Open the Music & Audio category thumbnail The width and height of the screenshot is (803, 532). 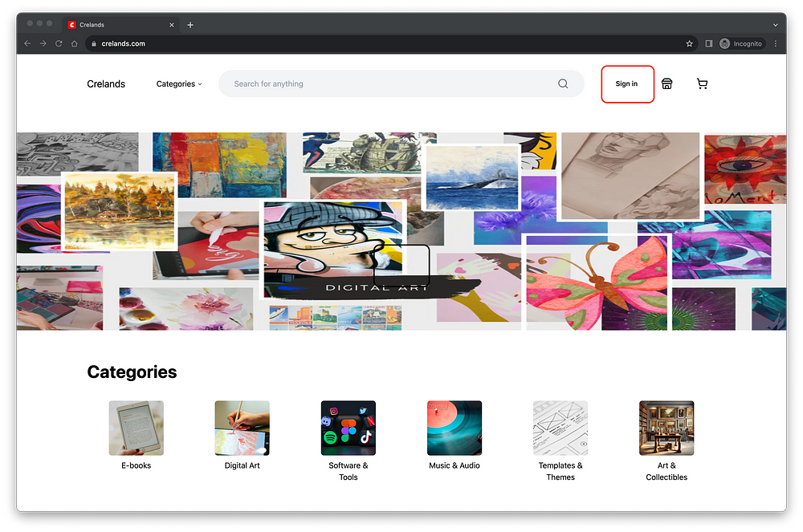click(x=454, y=428)
